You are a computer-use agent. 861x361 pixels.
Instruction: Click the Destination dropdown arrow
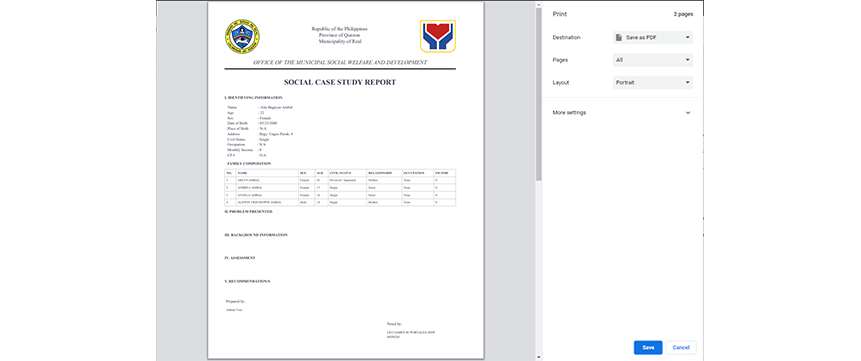(687, 37)
